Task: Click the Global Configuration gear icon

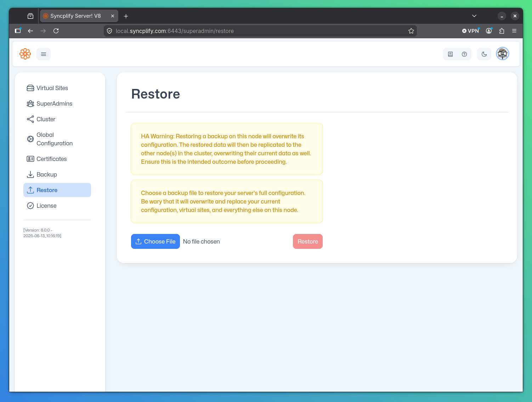Action: tap(30, 139)
